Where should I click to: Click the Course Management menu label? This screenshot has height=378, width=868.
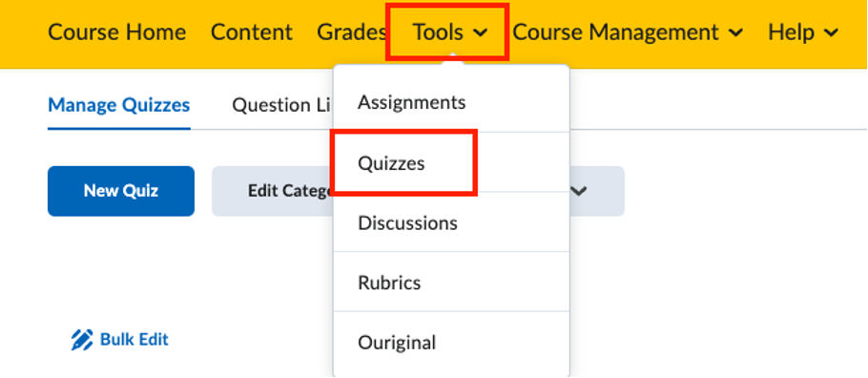point(615,32)
